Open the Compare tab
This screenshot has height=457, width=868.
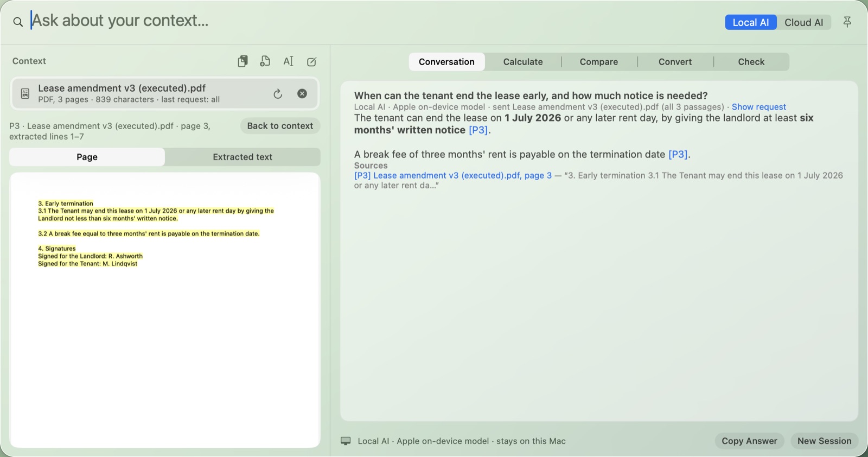click(599, 62)
